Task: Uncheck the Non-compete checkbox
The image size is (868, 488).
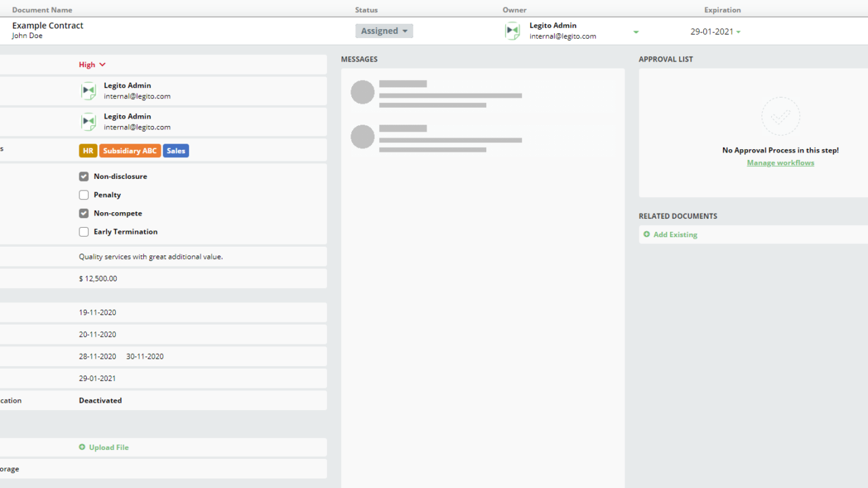Action: pos(84,213)
